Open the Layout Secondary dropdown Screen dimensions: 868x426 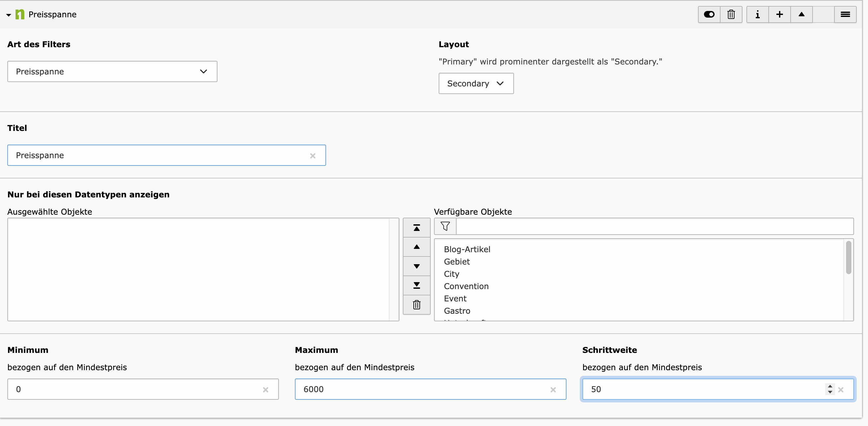click(476, 83)
